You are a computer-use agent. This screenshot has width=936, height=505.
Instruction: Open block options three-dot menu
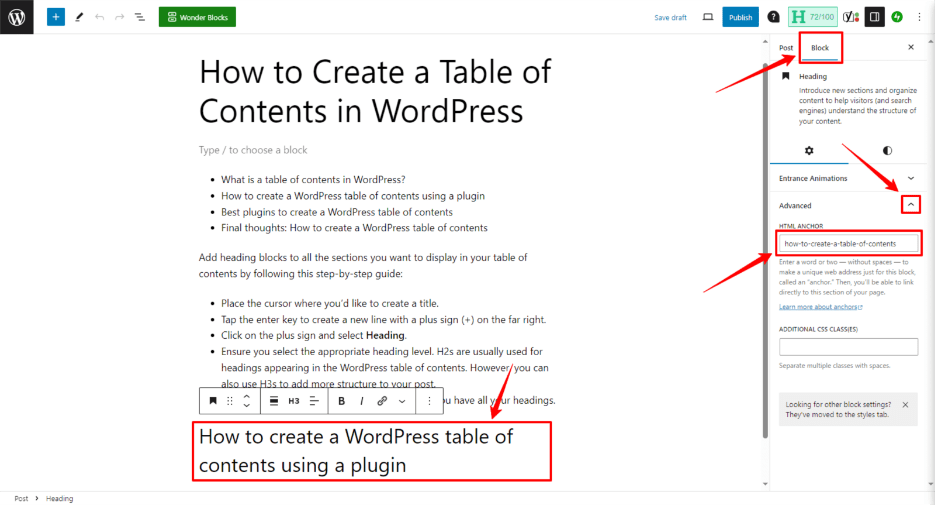(x=429, y=401)
